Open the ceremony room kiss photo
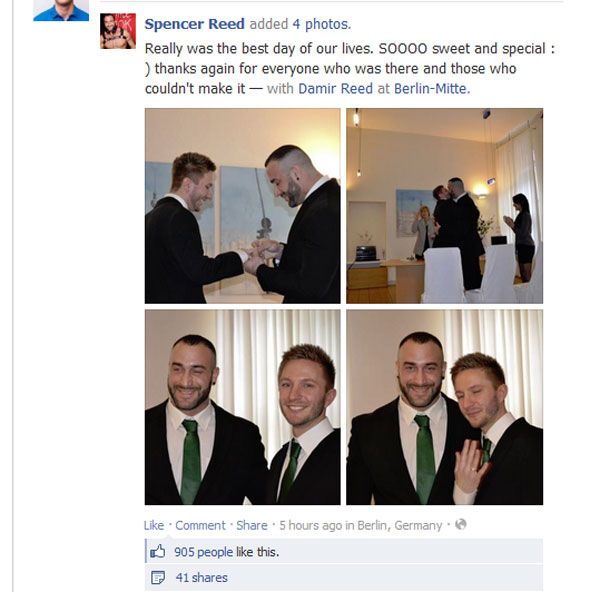600x592 pixels. (x=445, y=206)
